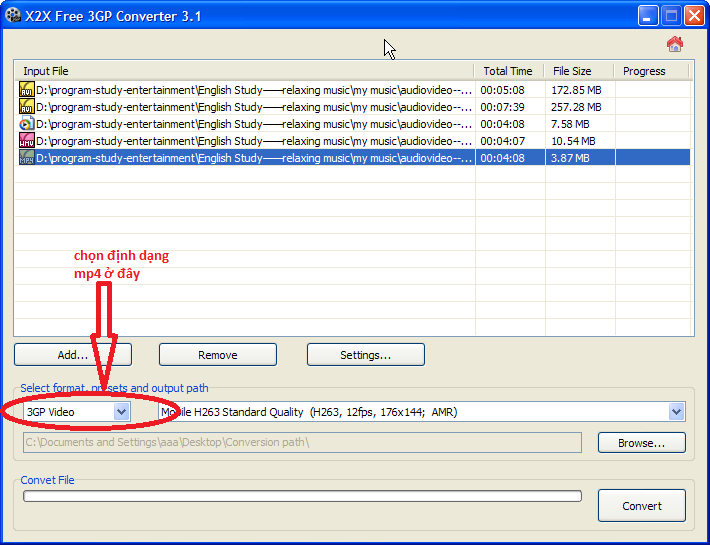Expand the Mobile H263 Standard Quality presets dropdown
Image resolution: width=710 pixels, height=545 pixels.
click(x=676, y=412)
